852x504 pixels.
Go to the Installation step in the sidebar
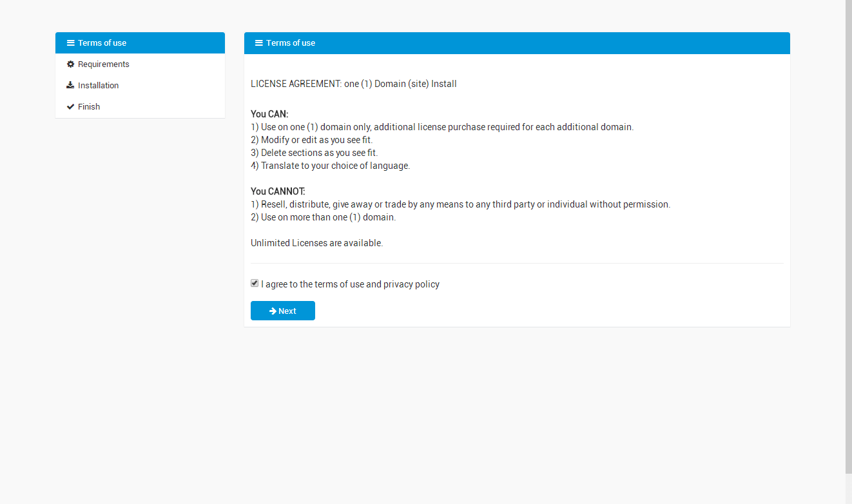pos(98,86)
